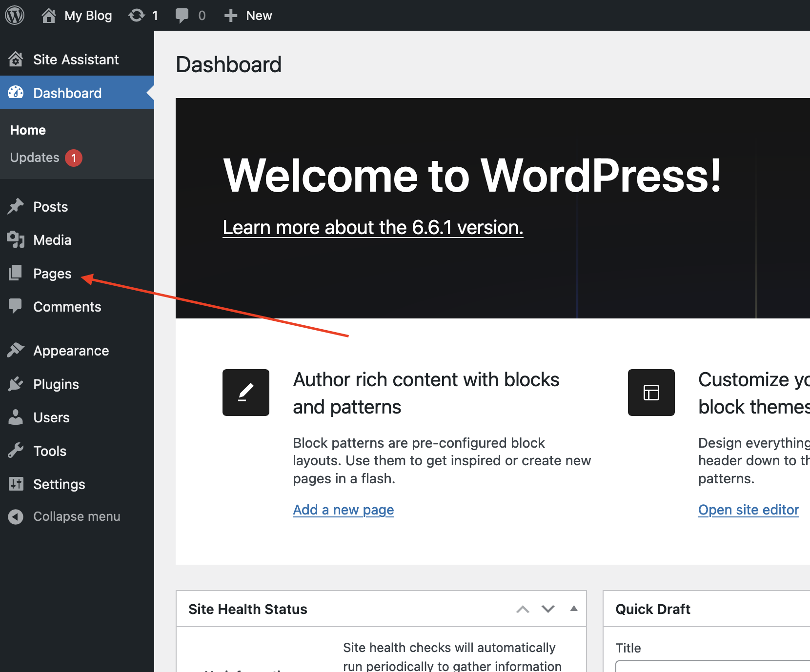Screen dimensions: 810x672
Task: Click the Collapse menu arrow icon
Action: (16, 516)
